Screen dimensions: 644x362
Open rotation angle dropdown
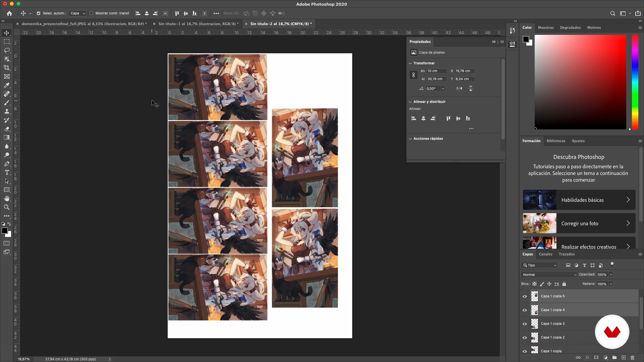443,88
